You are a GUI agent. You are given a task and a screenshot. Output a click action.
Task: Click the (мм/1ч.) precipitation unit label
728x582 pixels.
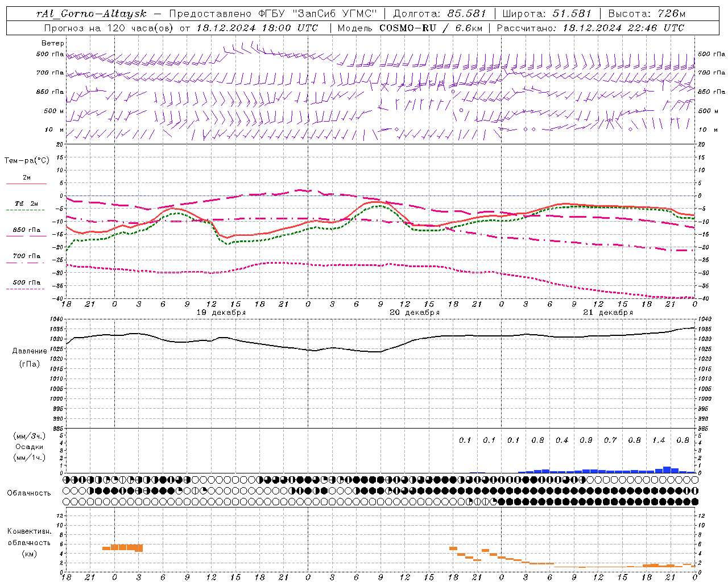(x=29, y=458)
